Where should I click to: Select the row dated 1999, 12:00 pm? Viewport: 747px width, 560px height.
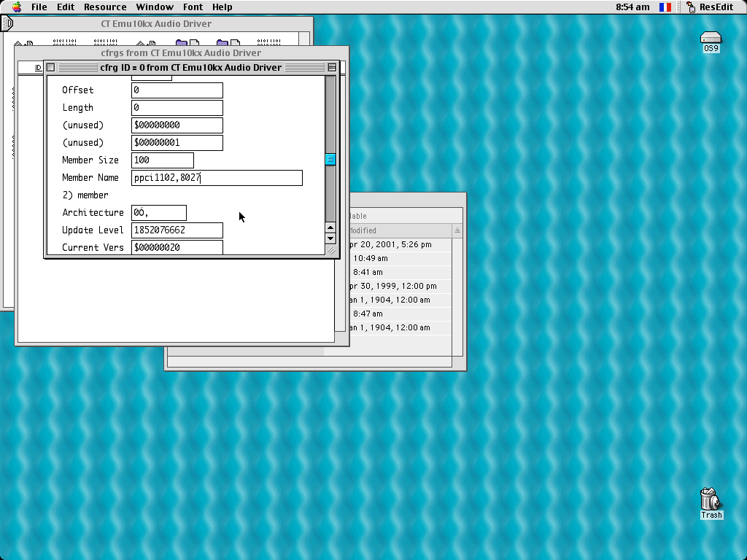tap(400, 286)
